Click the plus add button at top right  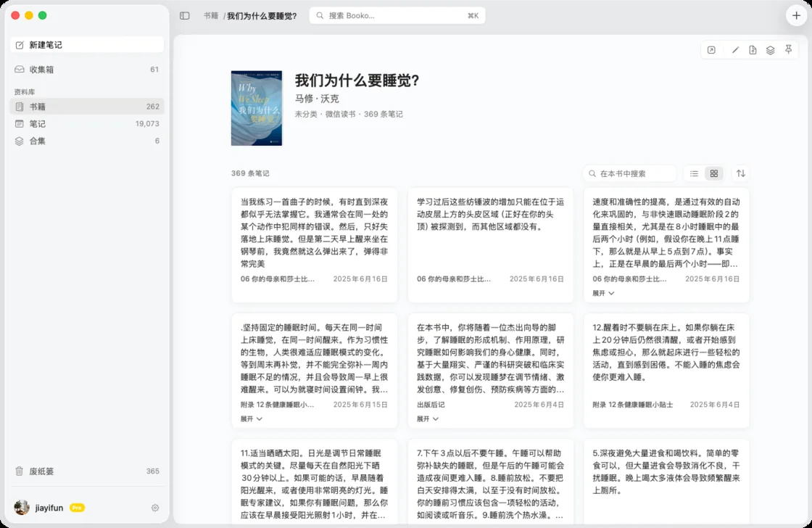point(796,15)
